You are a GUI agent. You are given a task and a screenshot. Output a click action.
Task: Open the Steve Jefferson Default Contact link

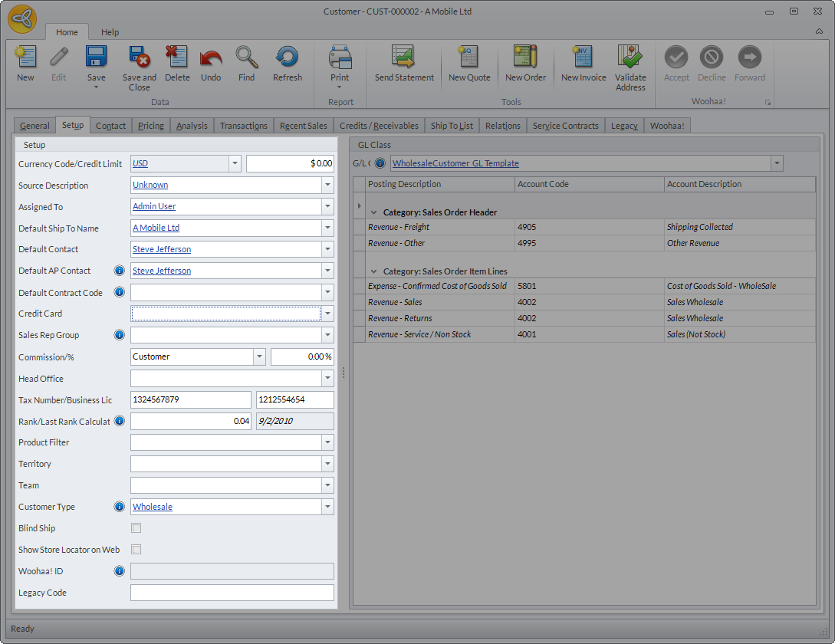[162, 249]
